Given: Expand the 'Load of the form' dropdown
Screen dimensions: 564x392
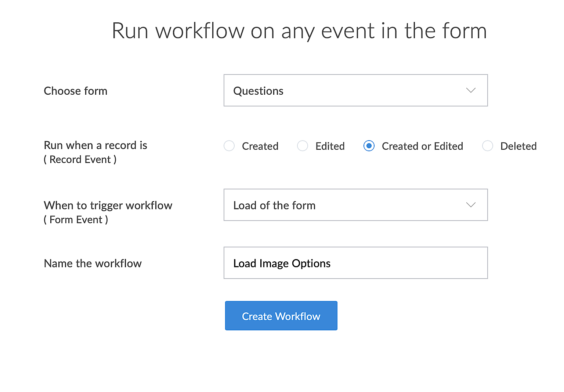Looking at the screenshot, I should pos(355,205).
